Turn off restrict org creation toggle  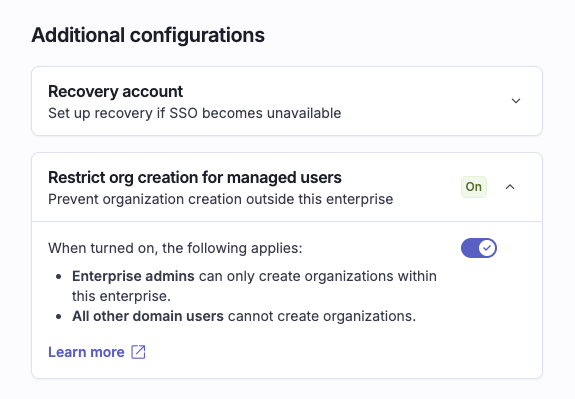[479, 248]
